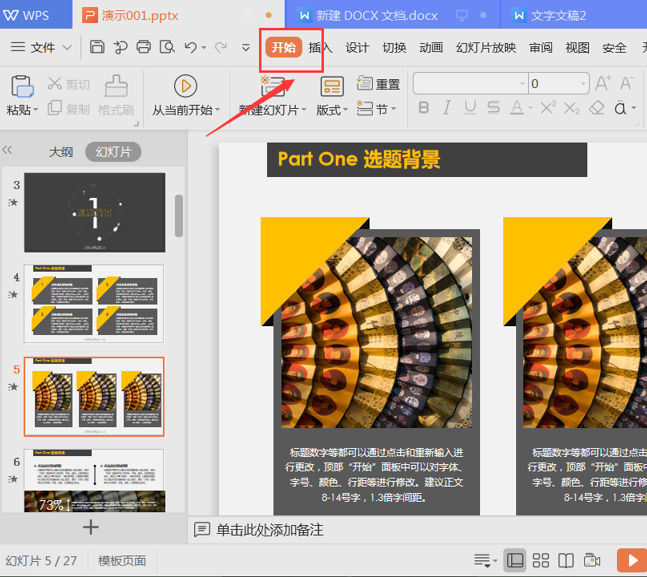Viewport: 647px width, 577px height.
Task: Switch to reading view icon
Action: coord(566,560)
